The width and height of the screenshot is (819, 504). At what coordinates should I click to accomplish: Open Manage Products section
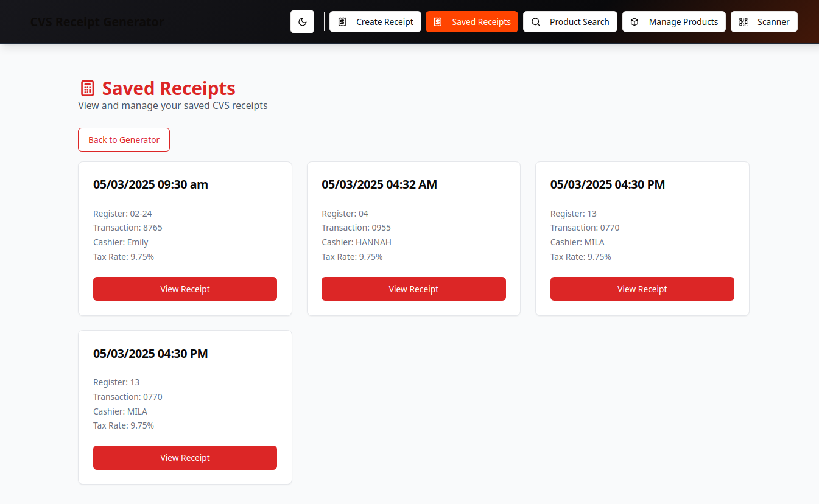[x=674, y=22]
